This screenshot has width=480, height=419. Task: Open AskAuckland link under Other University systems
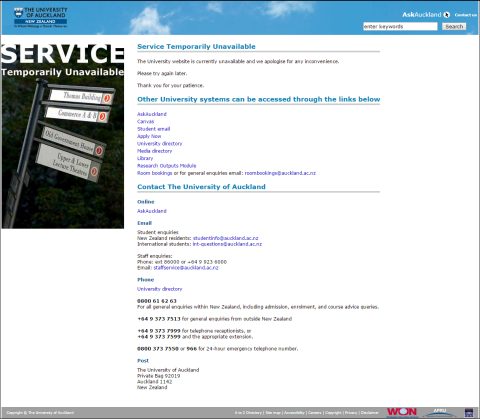click(x=152, y=114)
